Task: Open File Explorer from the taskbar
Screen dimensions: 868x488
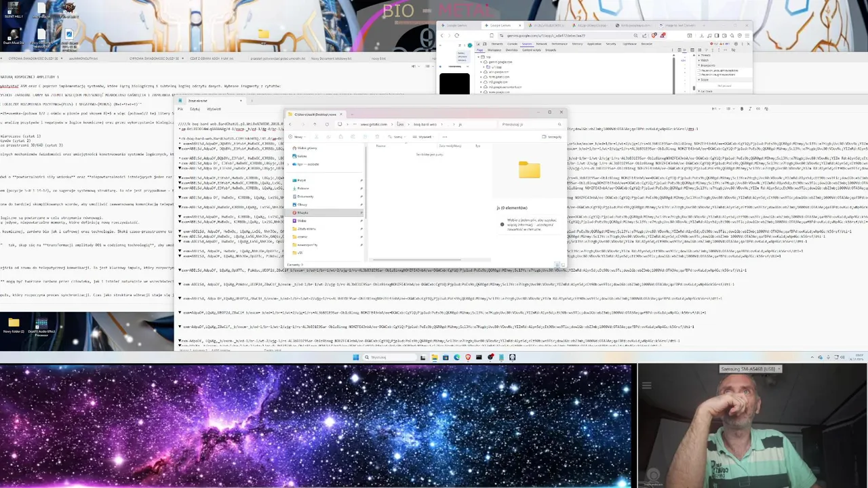Action: tap(435, 357)
